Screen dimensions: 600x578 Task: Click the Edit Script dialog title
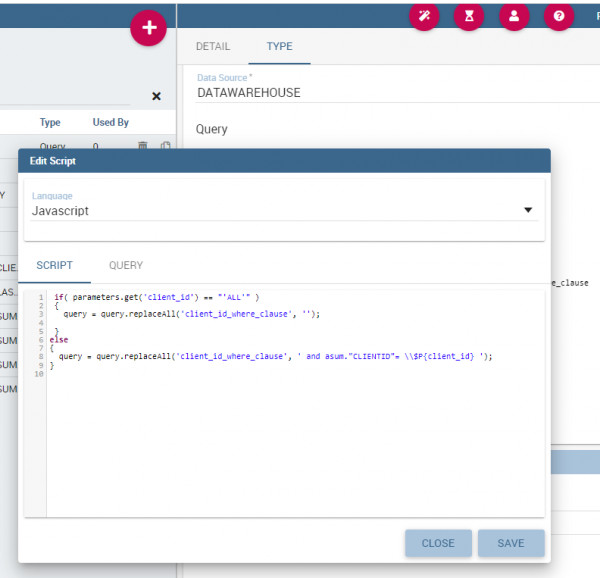pos(53,161)
